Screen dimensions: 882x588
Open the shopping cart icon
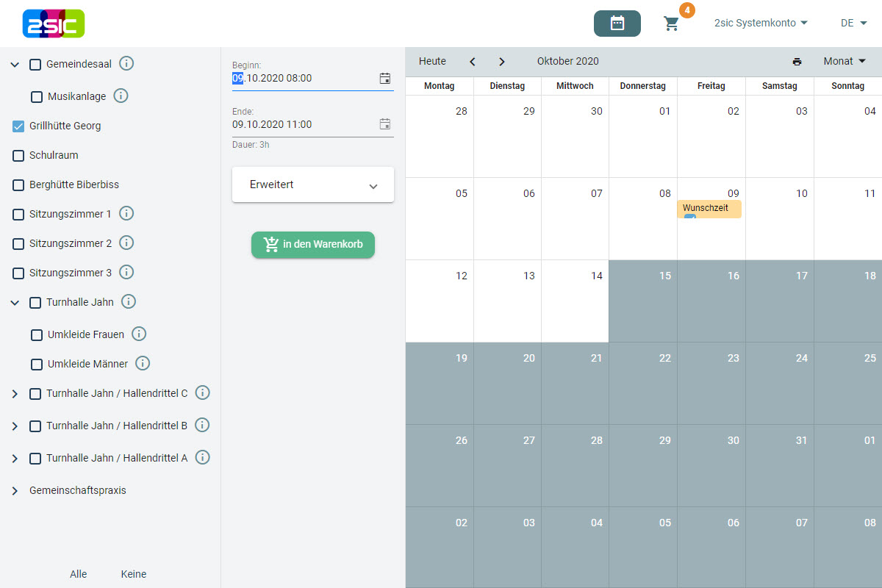[671, 24]
